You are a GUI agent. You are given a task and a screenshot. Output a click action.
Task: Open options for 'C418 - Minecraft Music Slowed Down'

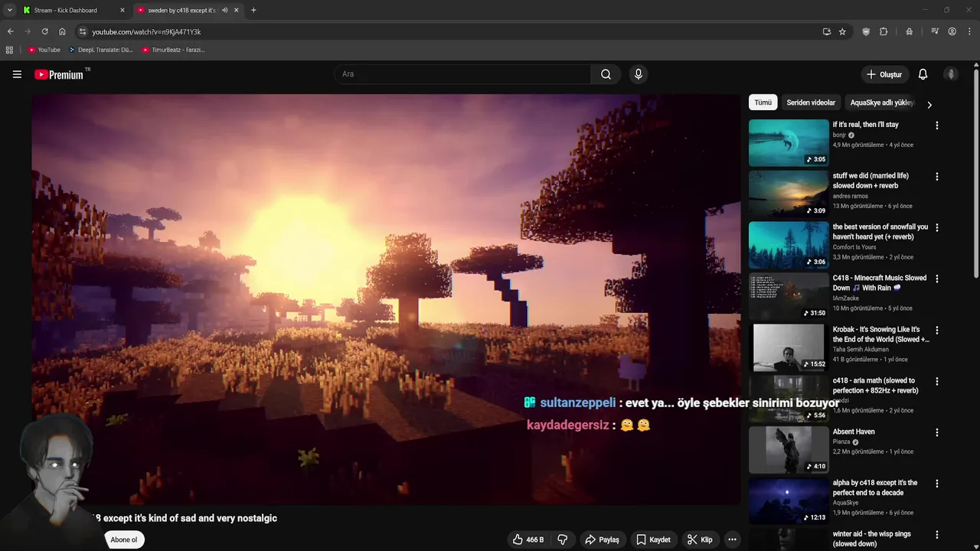click(936, 279)
